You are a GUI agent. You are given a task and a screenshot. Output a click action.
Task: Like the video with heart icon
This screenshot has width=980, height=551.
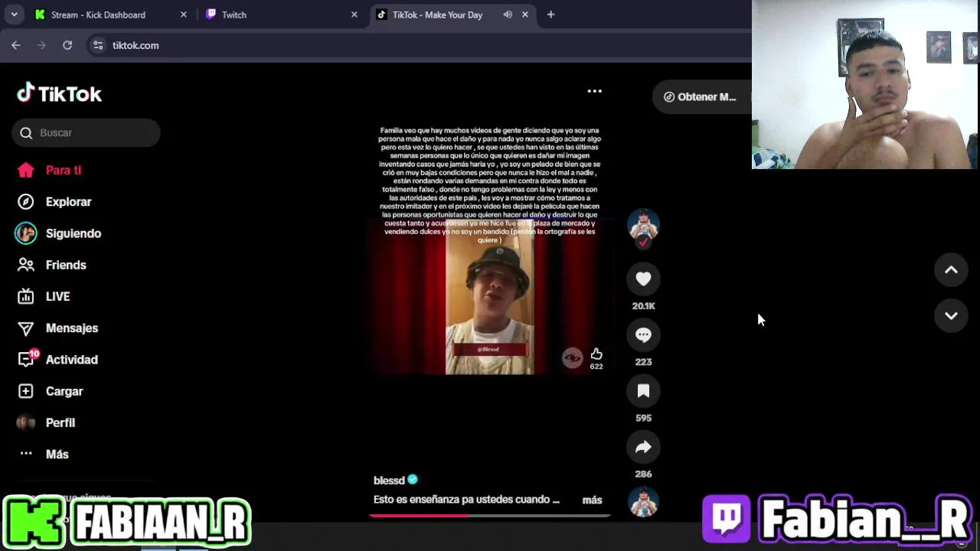click(x=643, y=279)
